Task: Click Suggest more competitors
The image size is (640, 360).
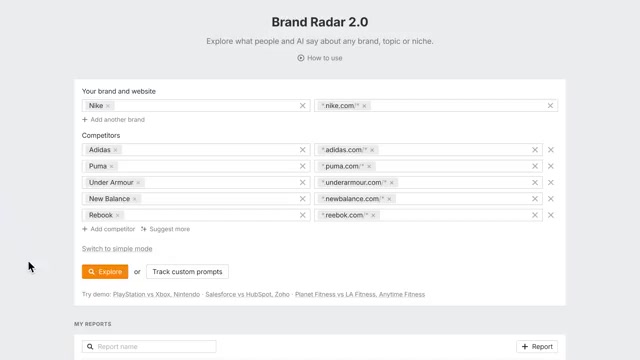Action: tap(165, 229)
